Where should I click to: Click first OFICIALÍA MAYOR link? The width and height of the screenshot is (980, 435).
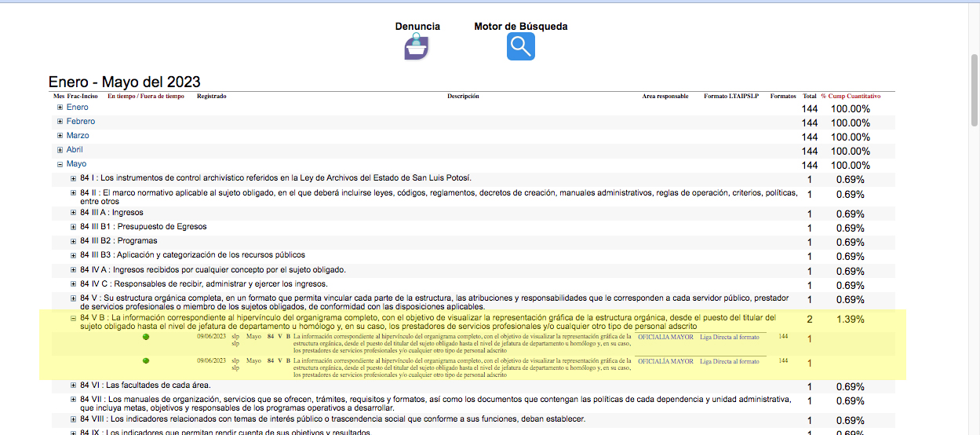coord(665,338)
